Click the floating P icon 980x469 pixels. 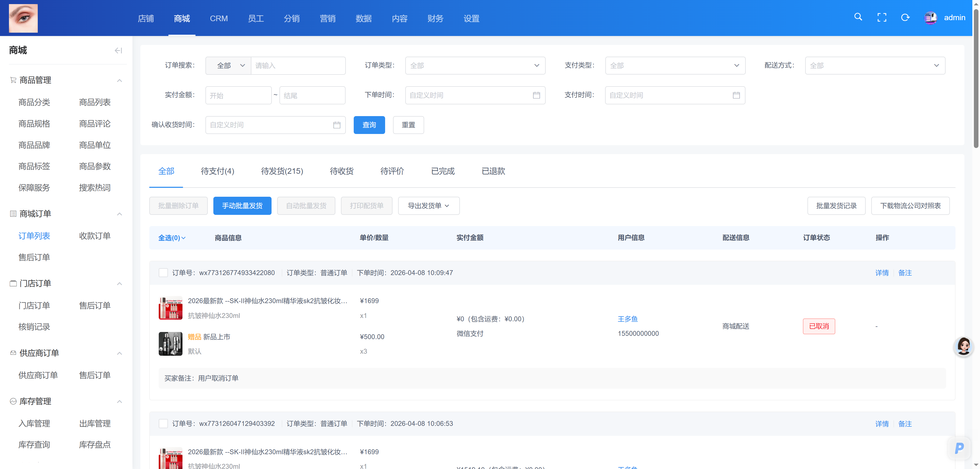(x=959, y=448)
